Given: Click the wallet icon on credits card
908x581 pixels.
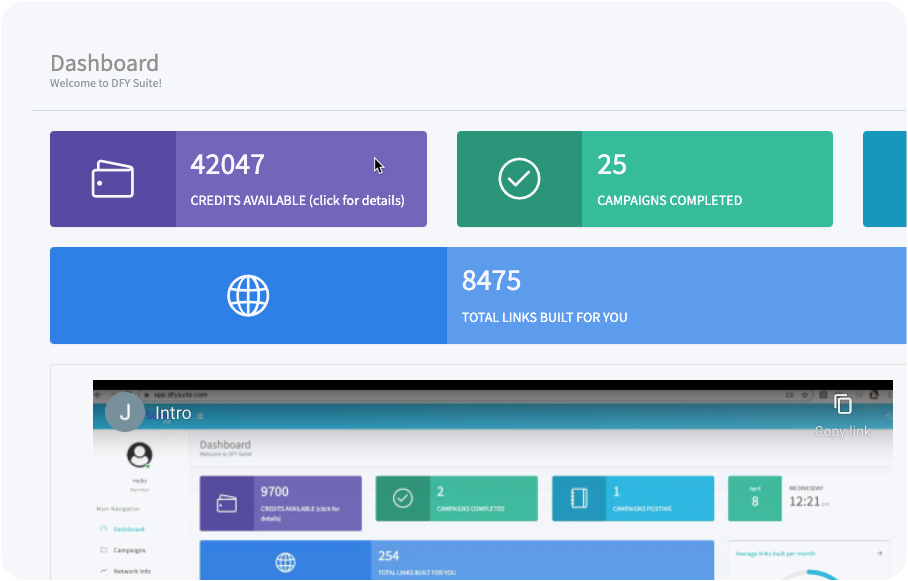Looking at the screenshot, I should [x=113, y=179].
